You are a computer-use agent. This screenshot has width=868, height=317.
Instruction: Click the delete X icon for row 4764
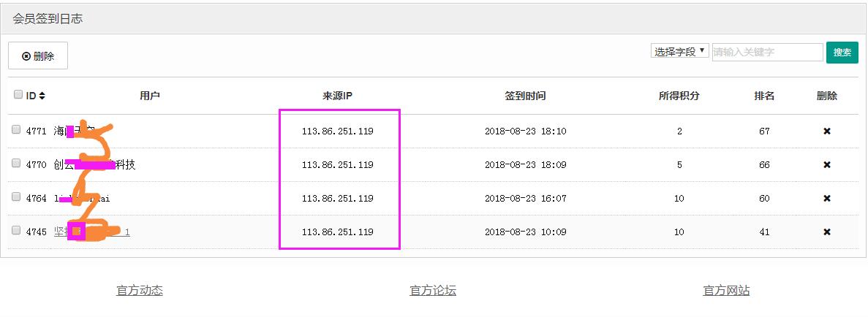(827, 199)
